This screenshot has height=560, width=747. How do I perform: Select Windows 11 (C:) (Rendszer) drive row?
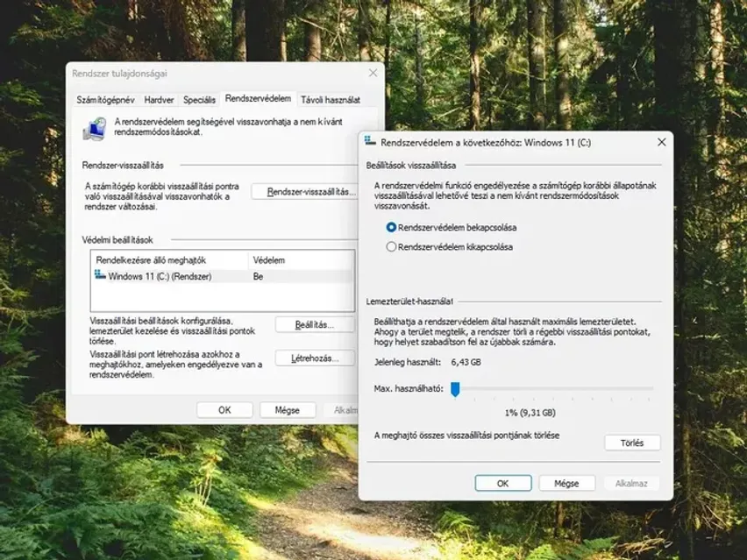[223, 276]
